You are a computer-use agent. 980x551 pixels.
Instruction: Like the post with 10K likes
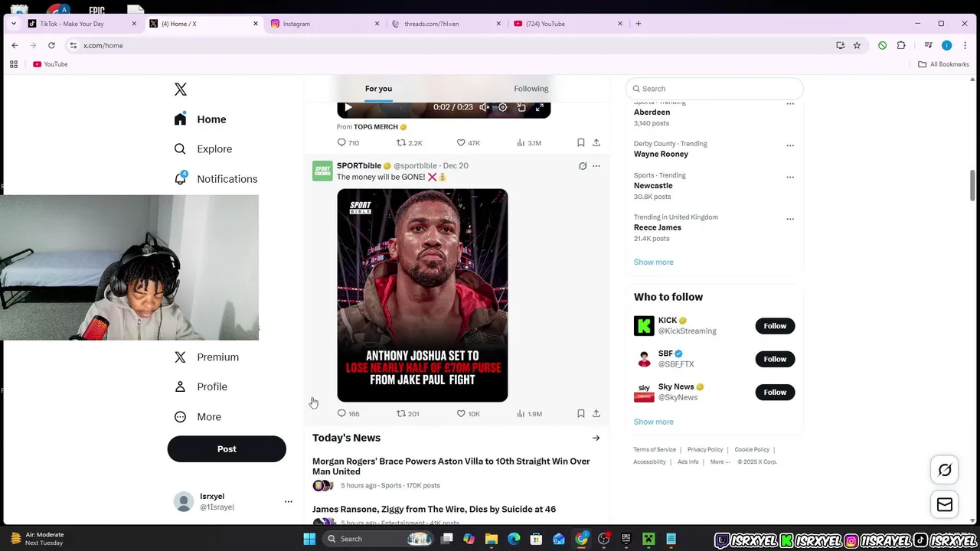coord(468,414)
